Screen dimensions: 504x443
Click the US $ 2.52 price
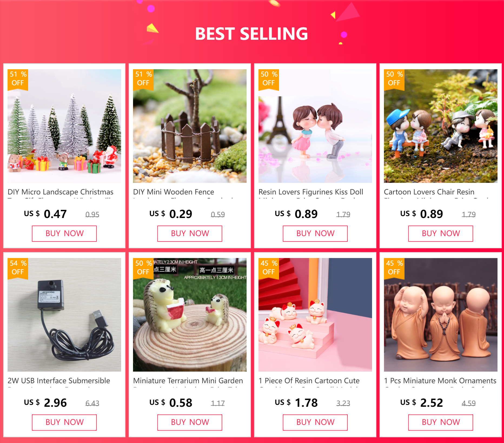click(x=422, y=403)
